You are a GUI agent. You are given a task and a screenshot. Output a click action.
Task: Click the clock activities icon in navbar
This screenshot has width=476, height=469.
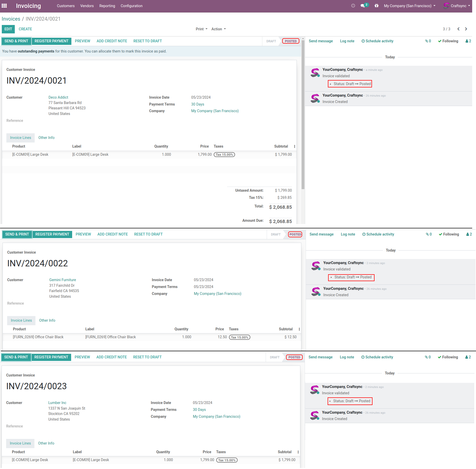click(x=353, y=6)
